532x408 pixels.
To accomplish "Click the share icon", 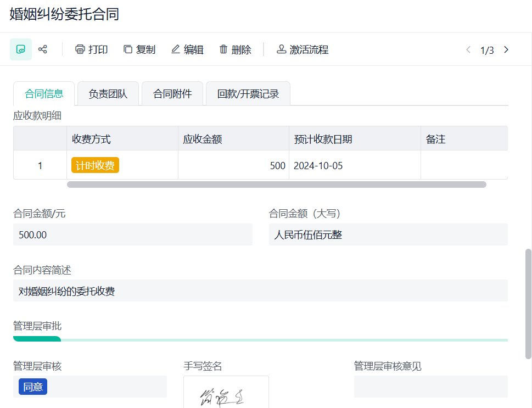I will (x=43, y=49).
